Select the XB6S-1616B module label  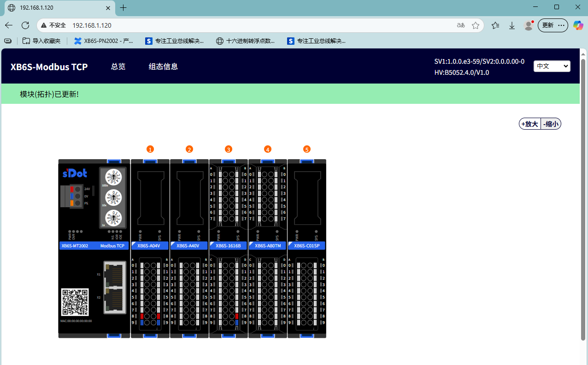point(229,246)
